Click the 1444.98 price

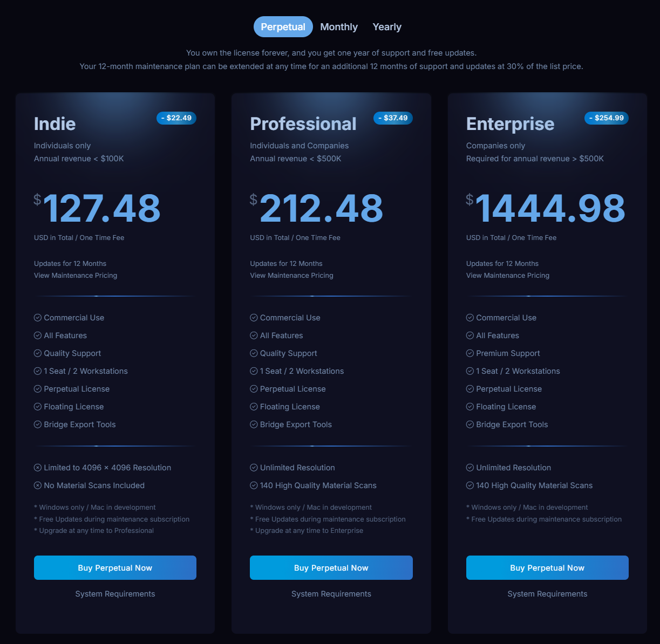pos(550,208)
